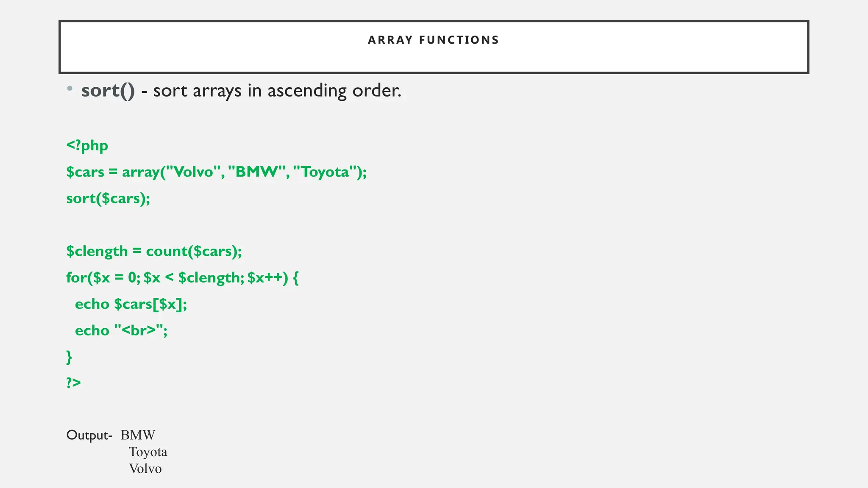Click Volvo in the output list
Viewport: 868px width, 488px height.
[x=145, y=469]
